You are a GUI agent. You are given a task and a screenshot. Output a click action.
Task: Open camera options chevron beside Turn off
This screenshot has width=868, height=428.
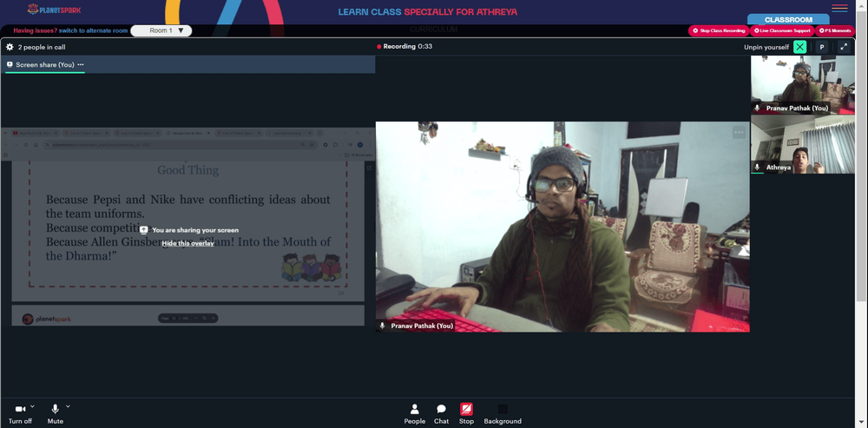[33, 405]
